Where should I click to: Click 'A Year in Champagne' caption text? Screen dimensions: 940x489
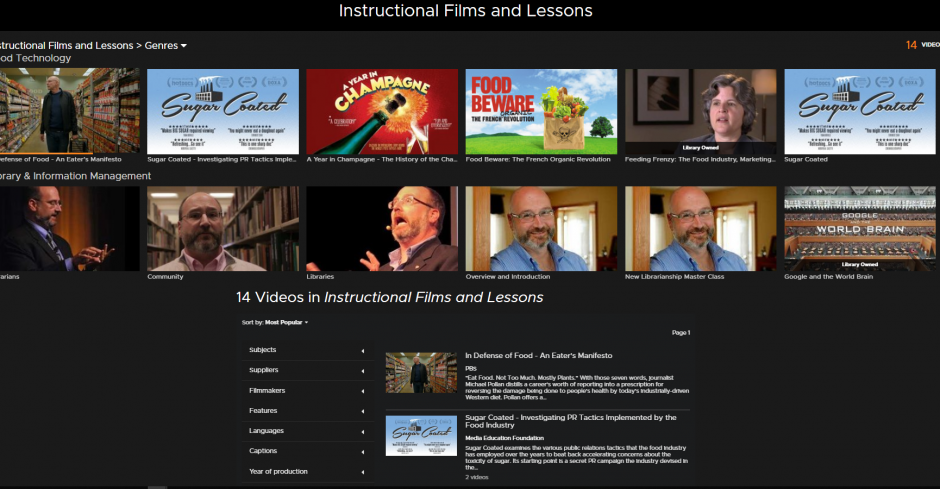(x=382, y=159)
